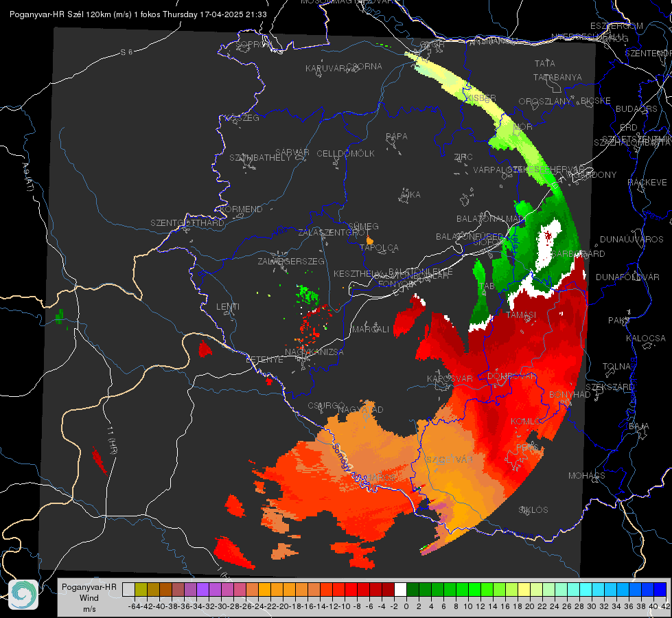
Task: Click the PAPA city label
Action: (397, 137)
